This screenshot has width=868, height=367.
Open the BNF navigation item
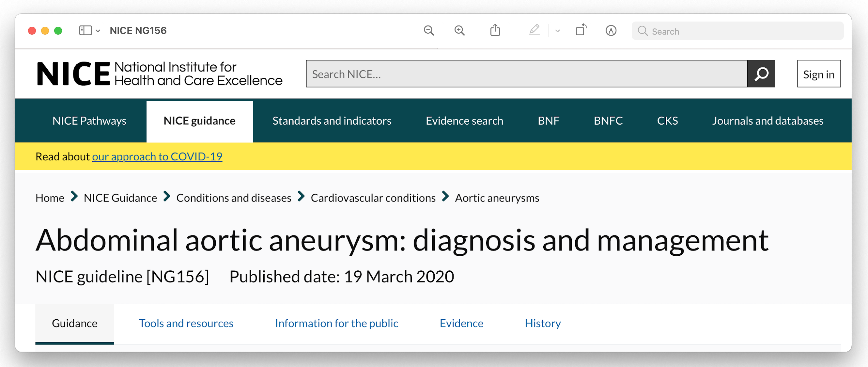pyautogui.click(x=549, y=121)
